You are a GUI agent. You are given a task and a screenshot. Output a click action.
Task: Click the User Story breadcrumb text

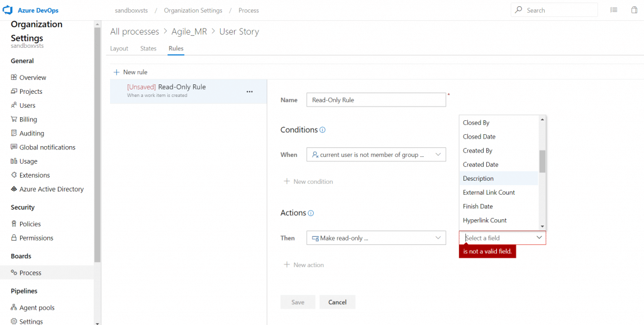239,31
